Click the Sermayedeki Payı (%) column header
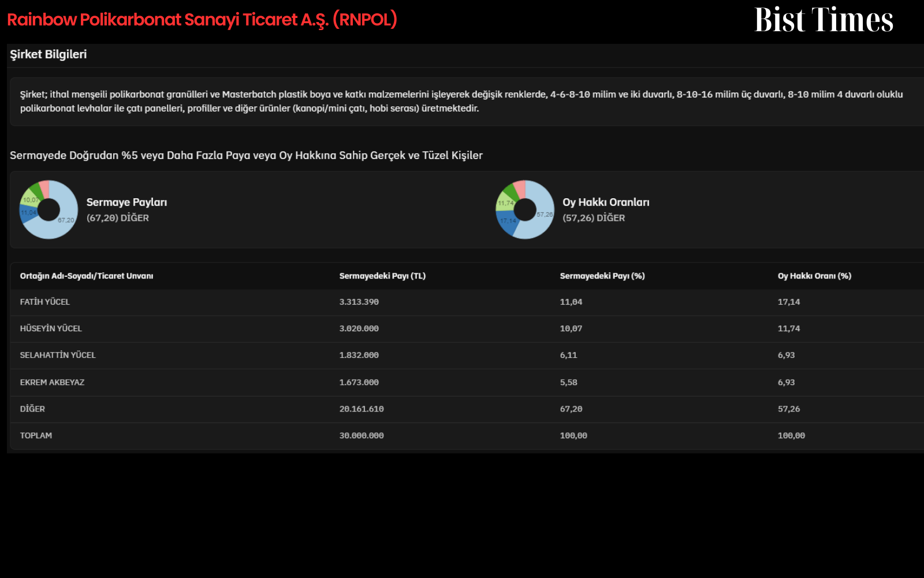 click(x=602, y=276)
